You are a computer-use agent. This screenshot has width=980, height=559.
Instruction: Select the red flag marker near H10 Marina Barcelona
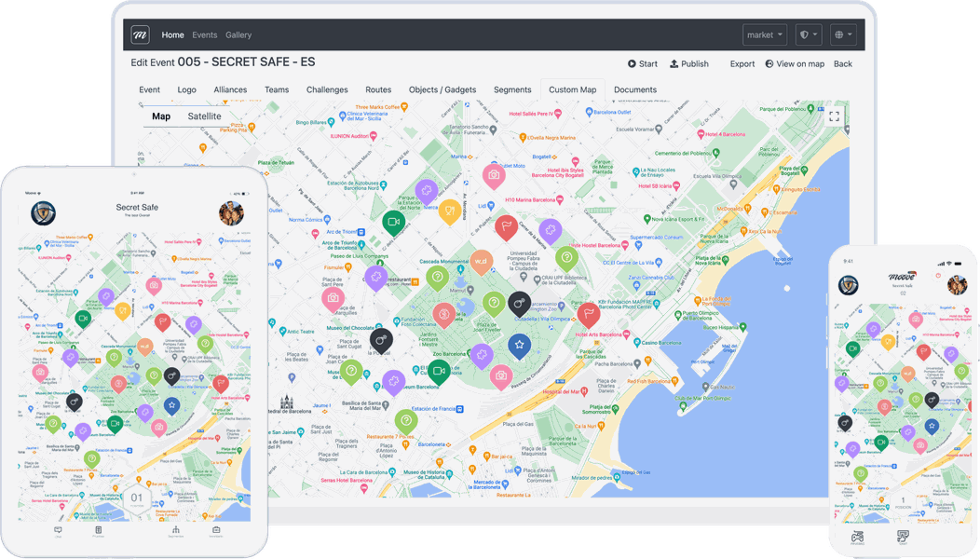click(506, 226)
